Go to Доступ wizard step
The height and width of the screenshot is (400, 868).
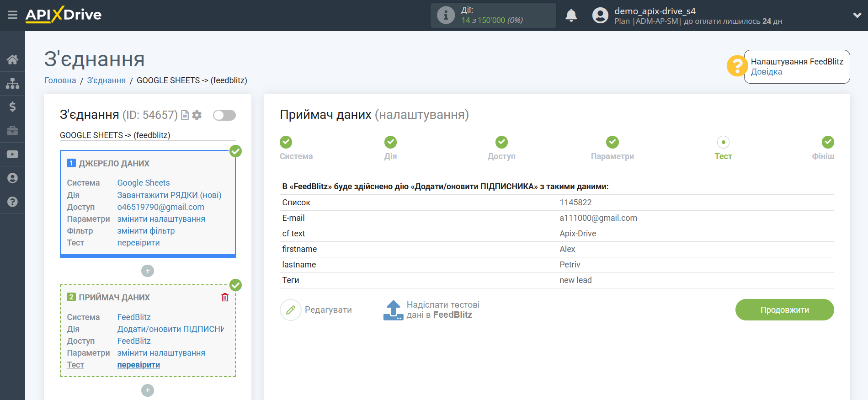tap(501, 142)
